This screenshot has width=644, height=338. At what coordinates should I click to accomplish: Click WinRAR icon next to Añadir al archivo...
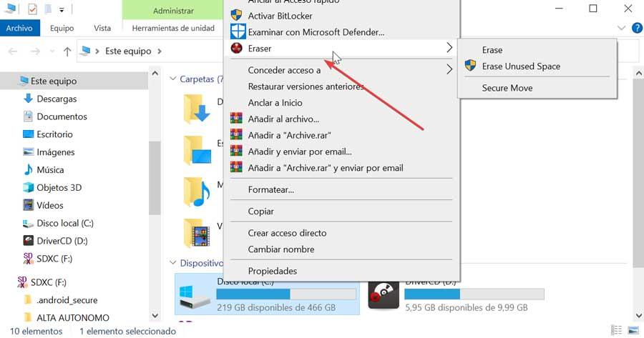point(236,119)
